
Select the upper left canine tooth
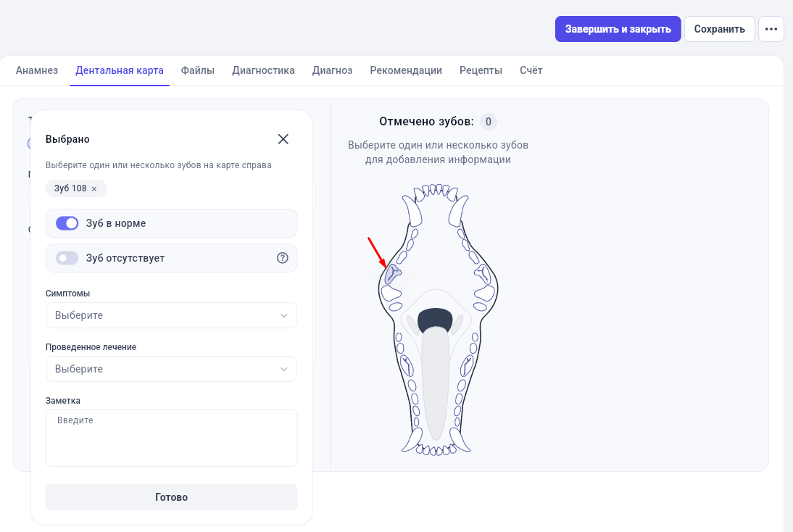click(x=412, y=210)
